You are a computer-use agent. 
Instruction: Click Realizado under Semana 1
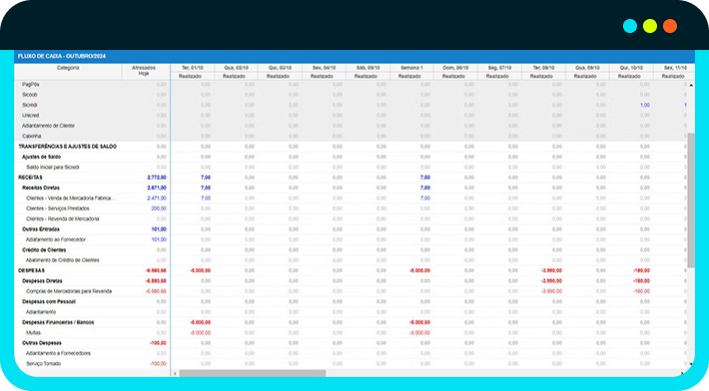pos(410,76)
